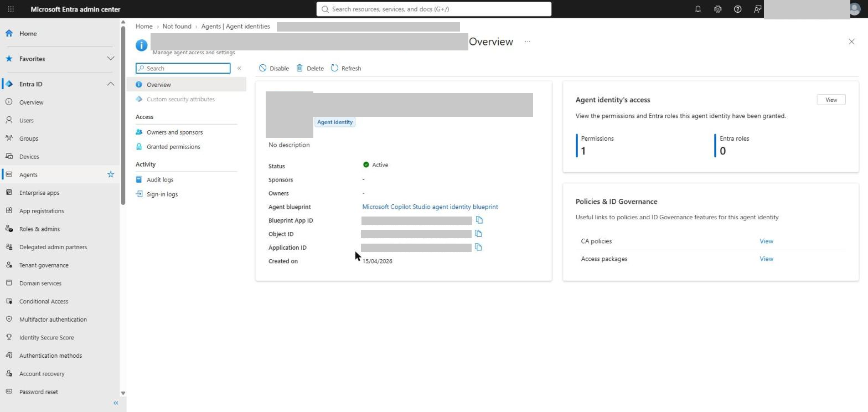Click View button for agent identity's access
Screen dimensions: 868x412
[x=831, y=100]
